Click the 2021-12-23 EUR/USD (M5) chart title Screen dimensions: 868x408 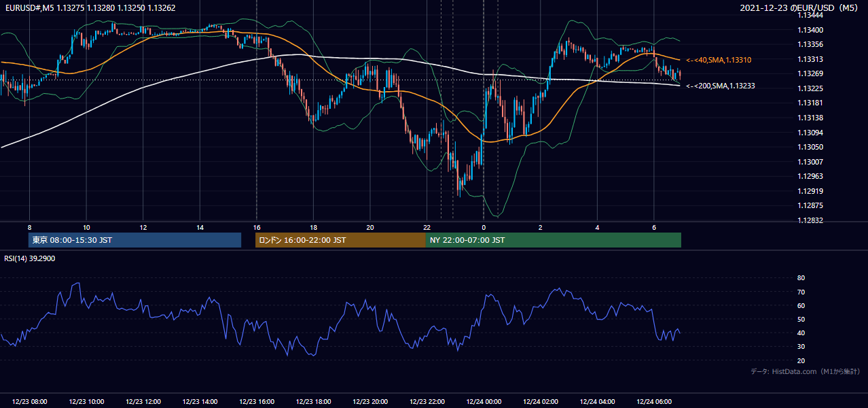point(800,8)
